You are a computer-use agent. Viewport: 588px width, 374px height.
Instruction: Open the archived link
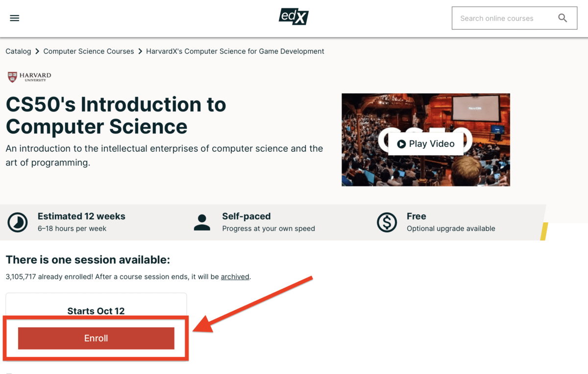click(x=235, y=276)
